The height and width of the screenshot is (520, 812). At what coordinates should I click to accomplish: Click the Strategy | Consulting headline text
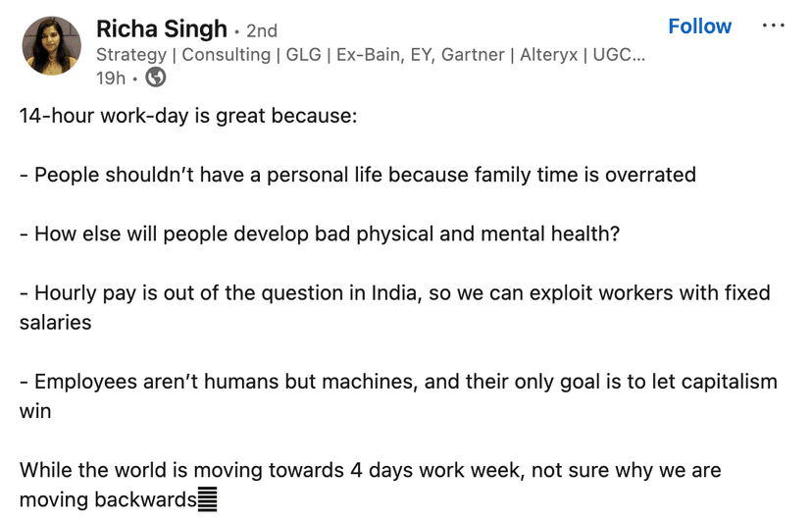pos(183,54)
